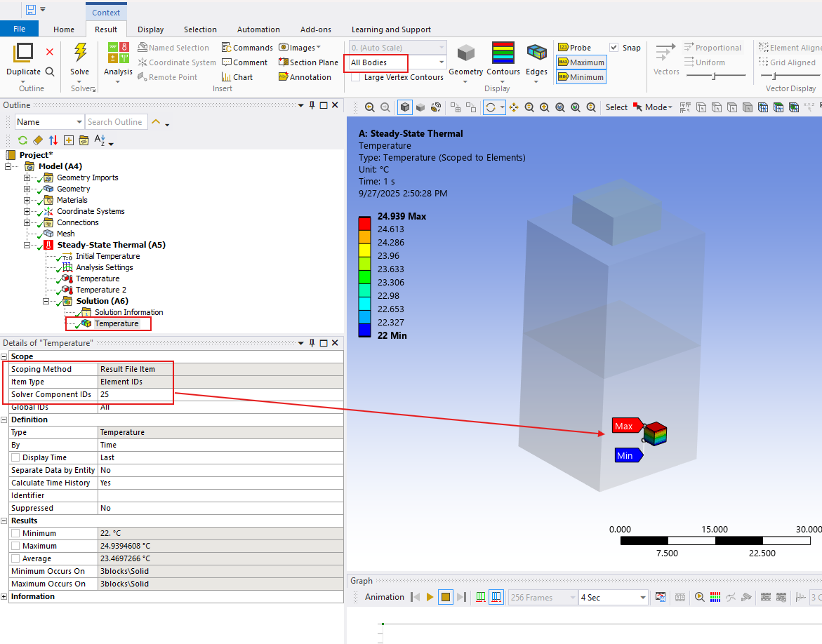Viewport: 822px width, 644px height.
Task: Click the Search Outline input field
Action: pos(117,122)
